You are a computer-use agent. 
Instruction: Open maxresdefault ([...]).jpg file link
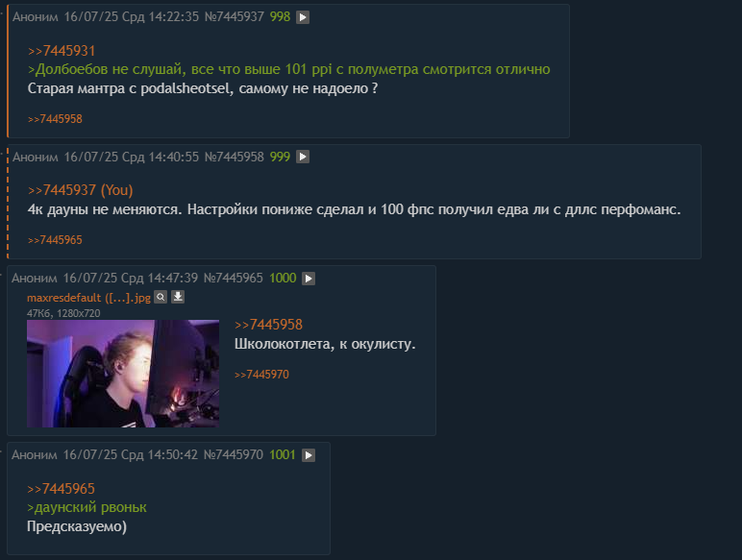89,298
